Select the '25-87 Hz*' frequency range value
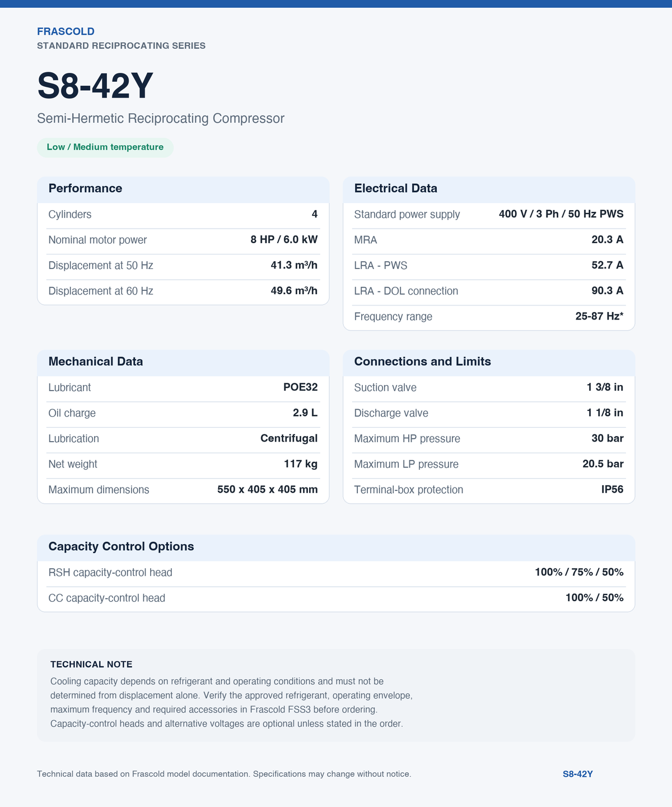This screenshot has height=807, width=672. [600, 316]
